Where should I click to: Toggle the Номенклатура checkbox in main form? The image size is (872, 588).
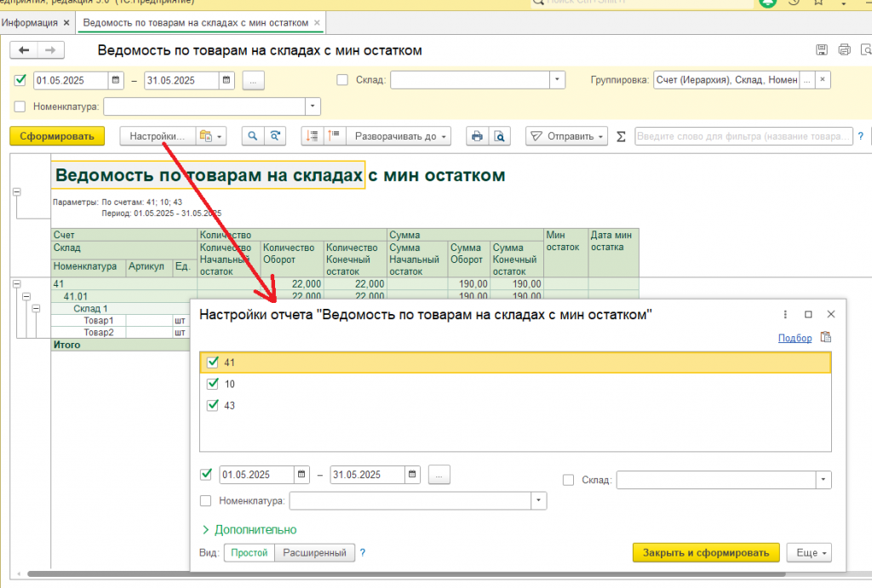coord(20,106)
